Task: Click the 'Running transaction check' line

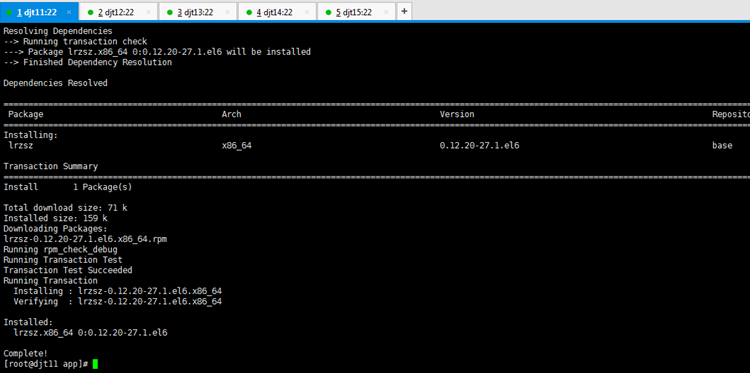Action: tap(75, 42)
